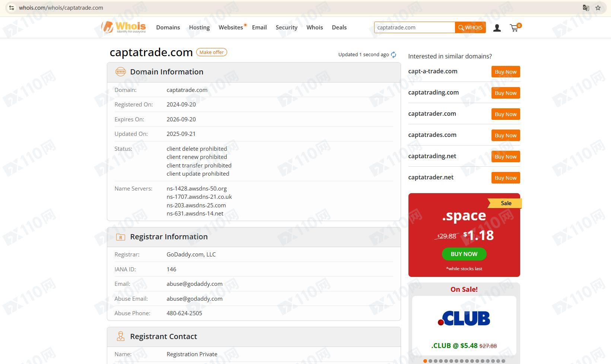This screenshot has height=364, width=611.
Task: Open the Hosting menu
Action: click(199, 28)
